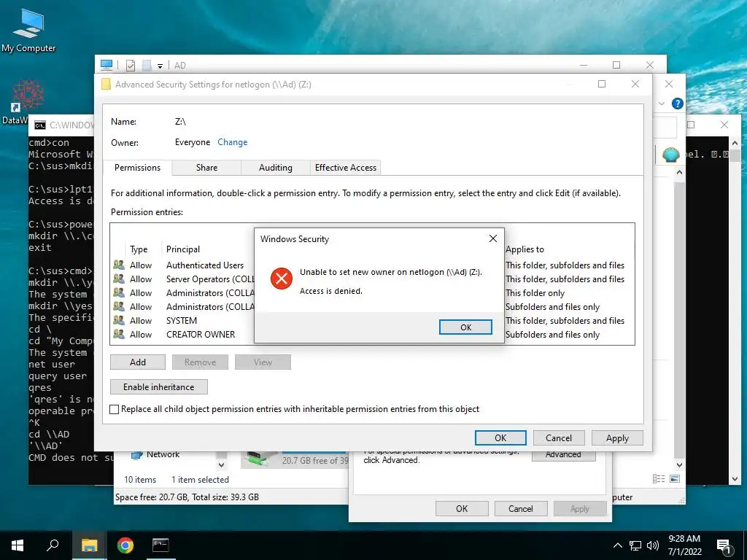Viewport: 747px width, 560px height.
Task: Click the View permission button
Action: [263, 362]
